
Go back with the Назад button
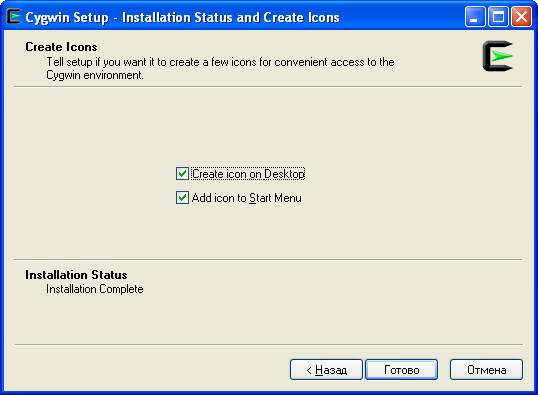click(x=326, y=370)
